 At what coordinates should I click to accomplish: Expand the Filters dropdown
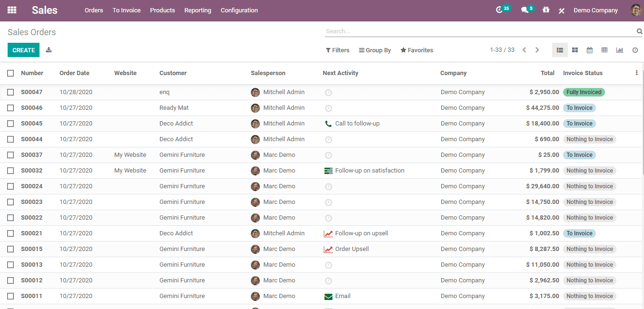337,50
